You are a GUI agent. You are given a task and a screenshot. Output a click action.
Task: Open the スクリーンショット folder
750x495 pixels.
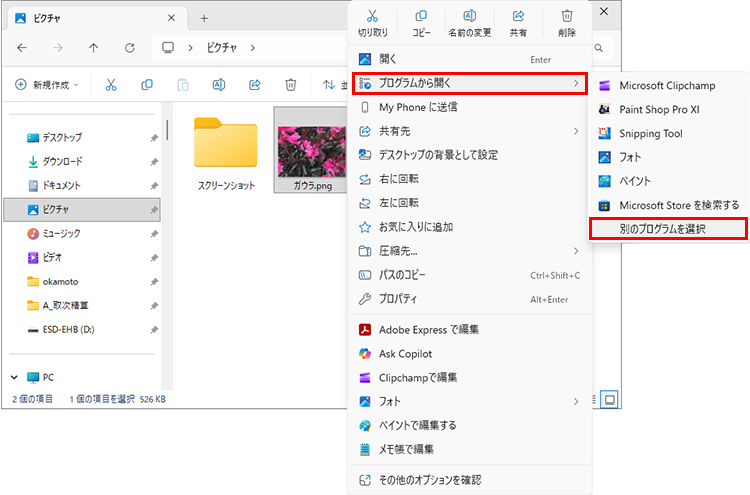[x=225, y=150]
